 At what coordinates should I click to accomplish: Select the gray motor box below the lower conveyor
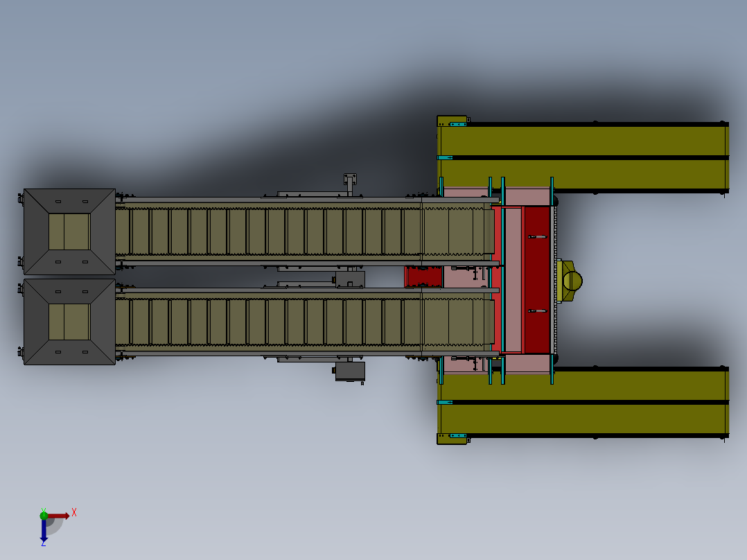[350, 371]
